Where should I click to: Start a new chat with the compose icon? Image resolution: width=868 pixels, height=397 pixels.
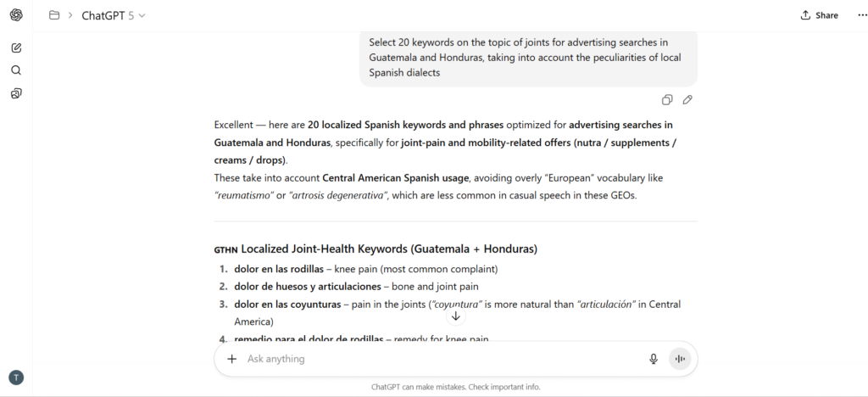click(x=16, y=48)
